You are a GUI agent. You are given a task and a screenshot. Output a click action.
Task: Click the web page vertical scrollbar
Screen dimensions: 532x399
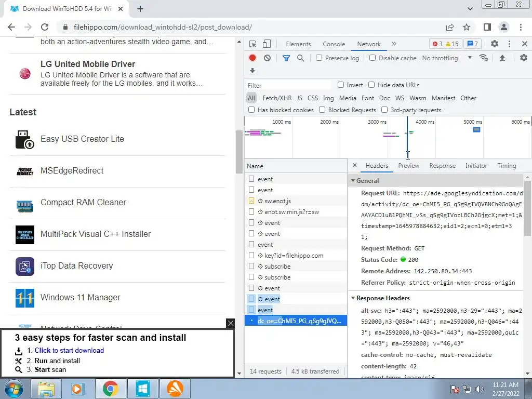coord(239,151)
